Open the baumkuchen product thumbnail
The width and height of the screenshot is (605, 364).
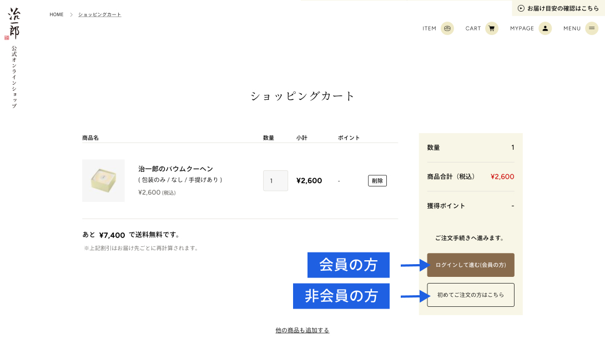103,180
